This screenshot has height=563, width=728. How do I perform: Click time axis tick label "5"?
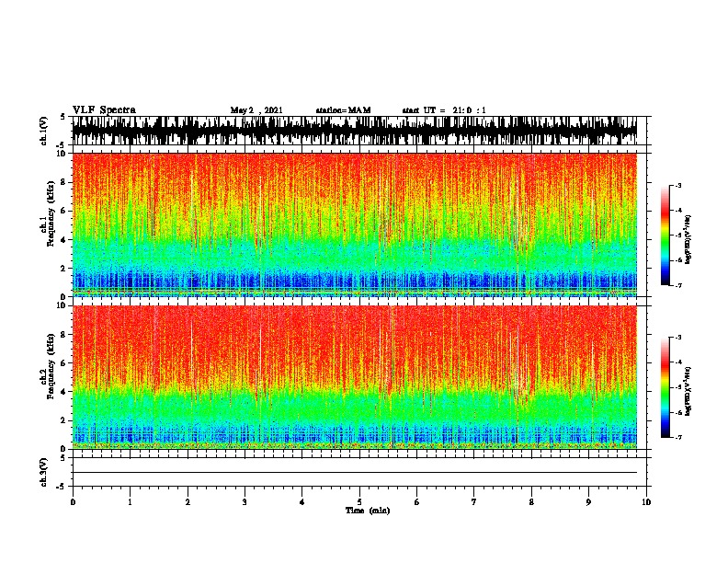click(x=359, y=502)
